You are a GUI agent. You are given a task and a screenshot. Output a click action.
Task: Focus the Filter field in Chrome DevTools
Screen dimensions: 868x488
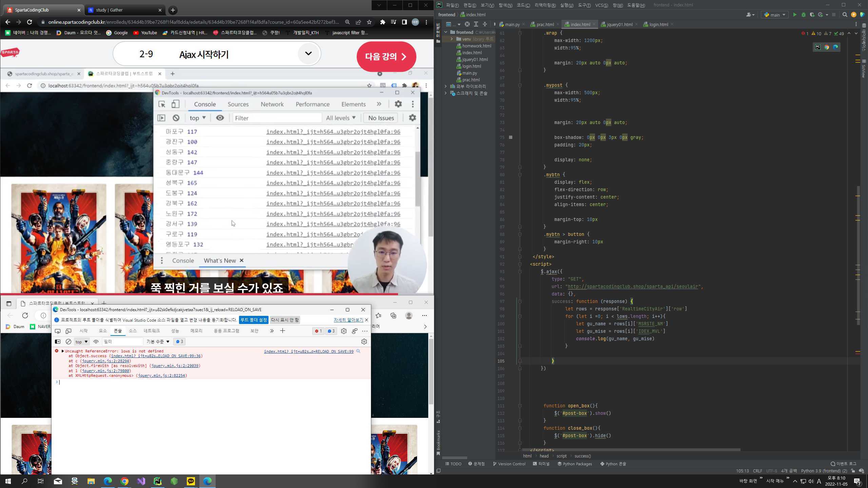click(277, 118)
